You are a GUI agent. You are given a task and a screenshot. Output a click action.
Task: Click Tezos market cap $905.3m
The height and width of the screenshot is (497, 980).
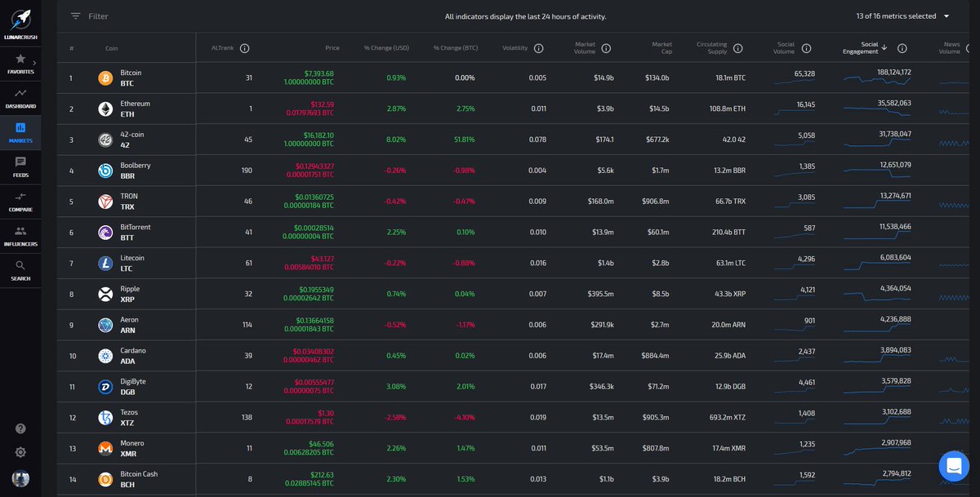(656, 418)
